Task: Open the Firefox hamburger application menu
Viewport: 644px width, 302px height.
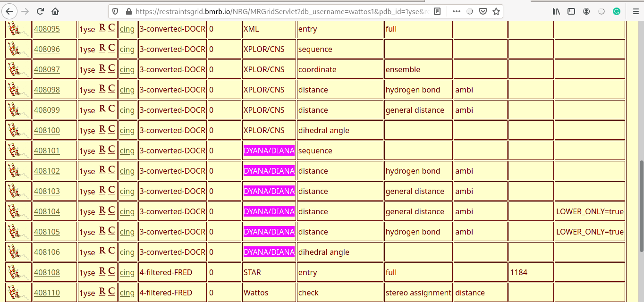Action: (636, 11)
